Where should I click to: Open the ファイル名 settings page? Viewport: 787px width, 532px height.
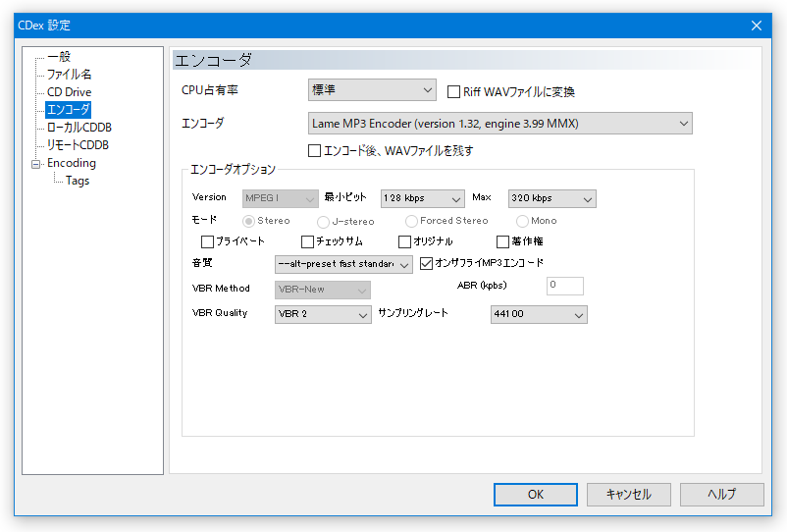(x=70, y=75)
